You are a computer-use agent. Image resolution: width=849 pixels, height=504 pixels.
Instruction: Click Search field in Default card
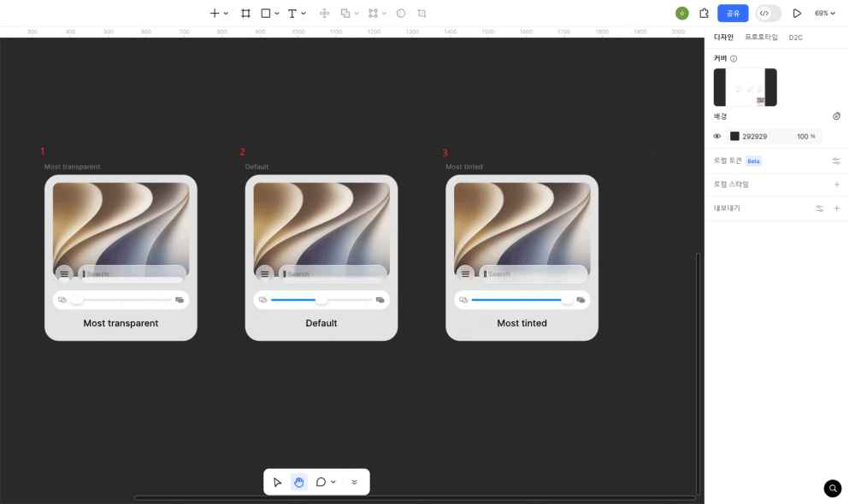pyautogui.click(x=333, y=274)
